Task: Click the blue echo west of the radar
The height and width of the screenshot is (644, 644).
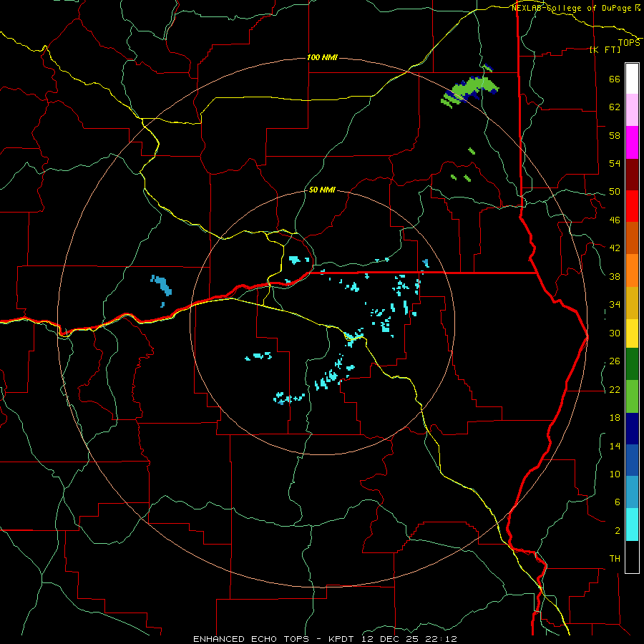Action: coord(162,286)
